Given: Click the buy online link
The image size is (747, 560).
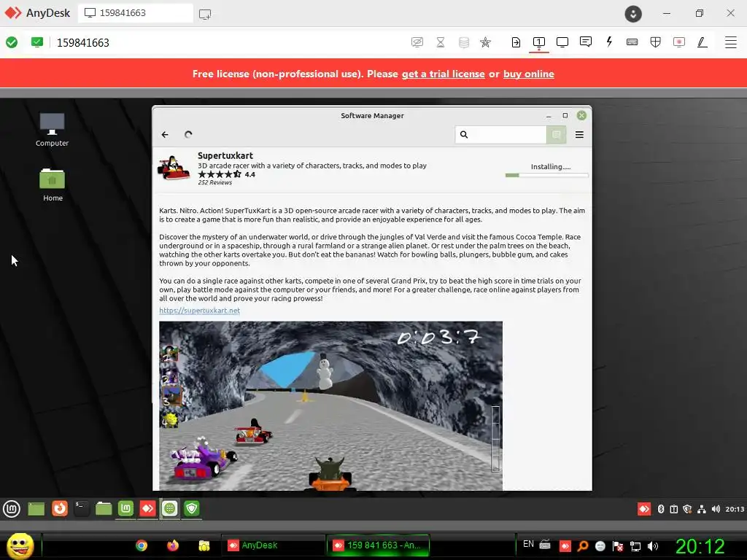Looking at the screenshot, I should 528,74.
